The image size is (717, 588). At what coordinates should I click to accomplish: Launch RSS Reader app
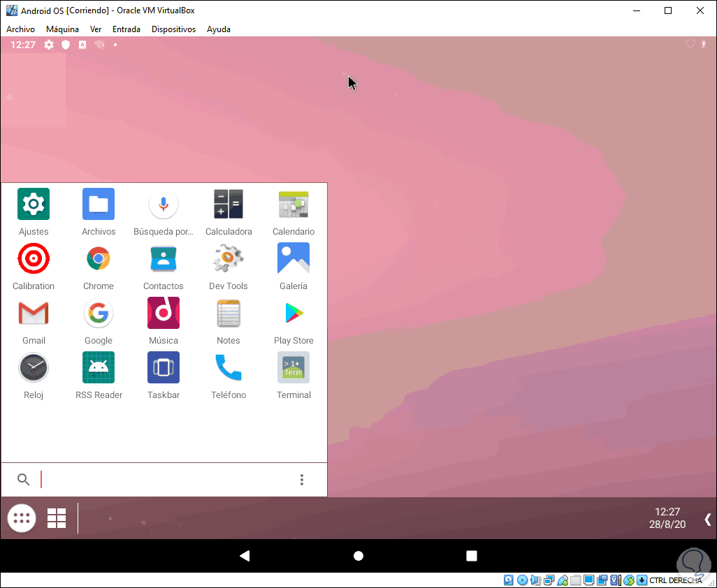(x=99, y=375)
